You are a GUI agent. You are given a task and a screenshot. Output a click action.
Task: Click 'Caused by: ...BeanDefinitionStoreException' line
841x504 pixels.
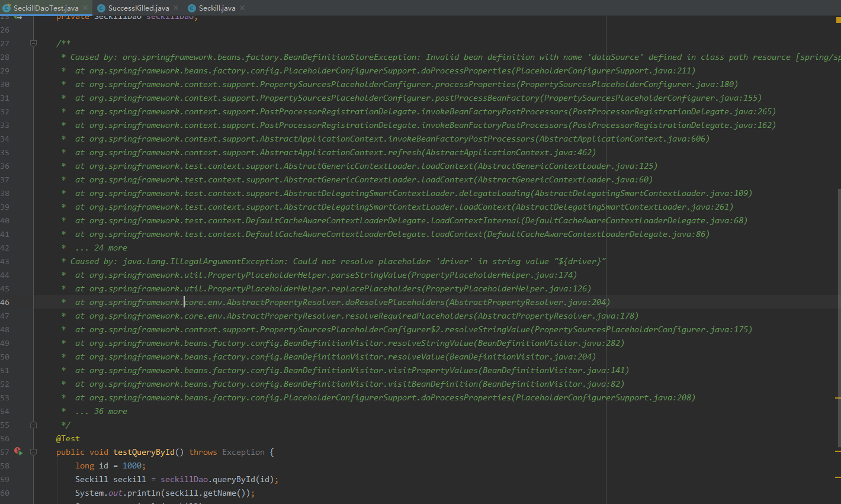450,57
